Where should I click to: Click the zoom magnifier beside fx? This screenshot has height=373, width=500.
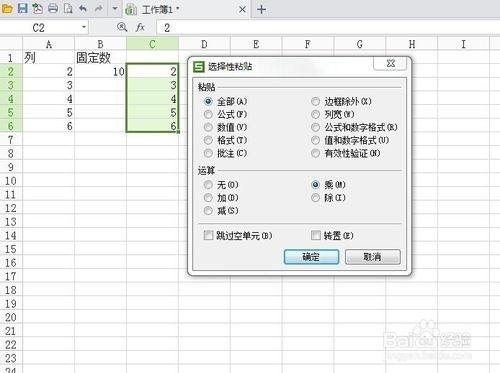coord(122,27)
